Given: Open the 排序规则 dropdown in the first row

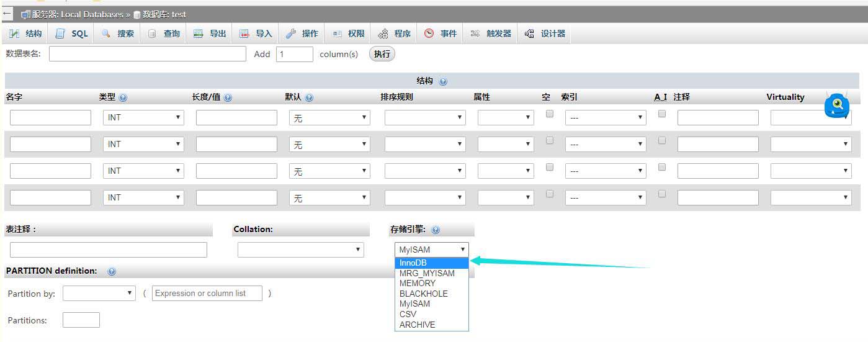Looking at the screenshot, I should click(425, 118).
